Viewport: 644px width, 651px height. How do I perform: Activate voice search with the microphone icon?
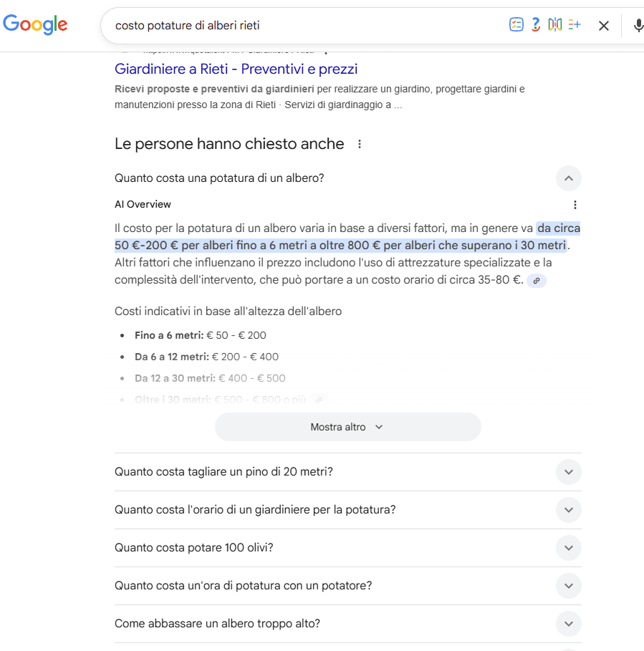[x=638, y=24]
